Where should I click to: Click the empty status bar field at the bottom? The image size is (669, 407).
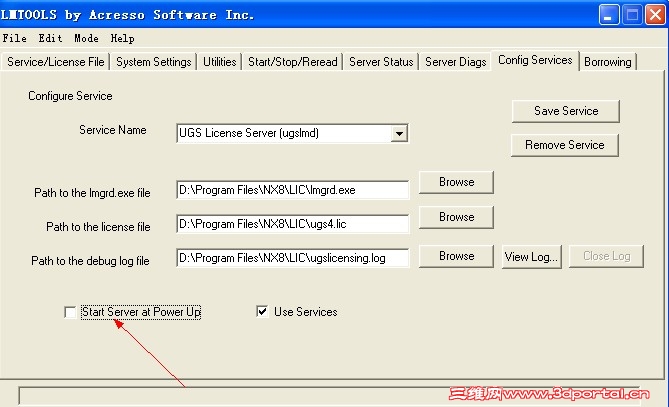[329, 395]
